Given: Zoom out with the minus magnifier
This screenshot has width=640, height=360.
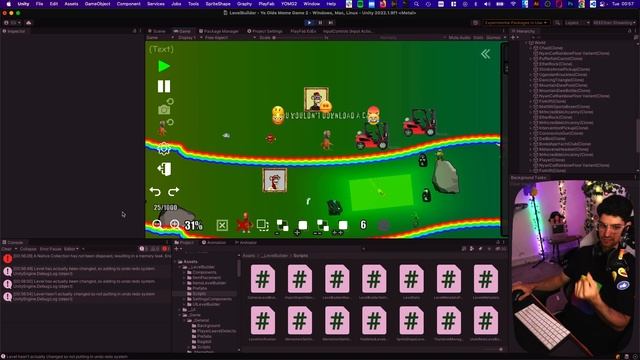Looking at the screenshot, I should coord(157,224).
